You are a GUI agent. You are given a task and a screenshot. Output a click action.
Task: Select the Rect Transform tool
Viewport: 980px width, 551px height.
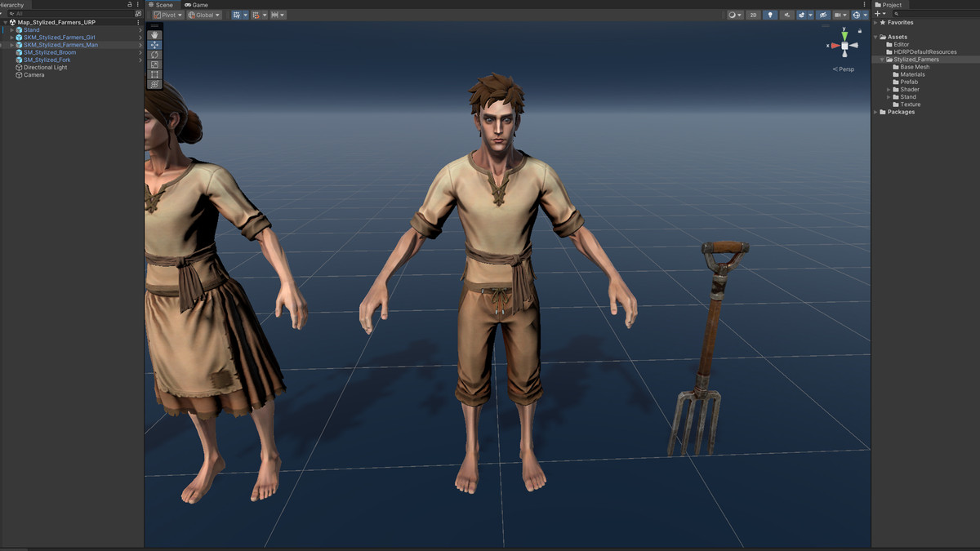click(x=154, y=74)
